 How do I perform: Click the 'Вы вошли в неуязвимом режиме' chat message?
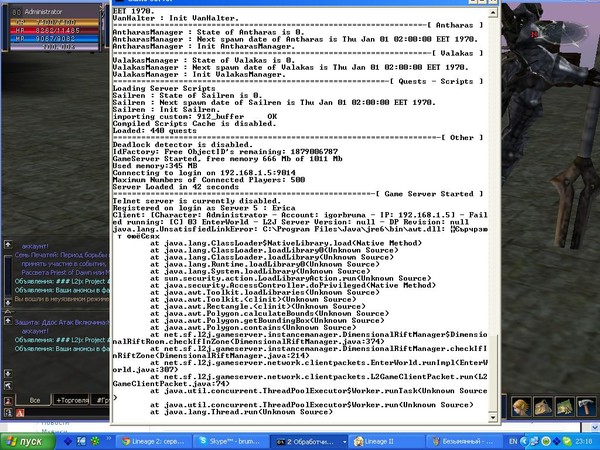(x=62, y=299)
